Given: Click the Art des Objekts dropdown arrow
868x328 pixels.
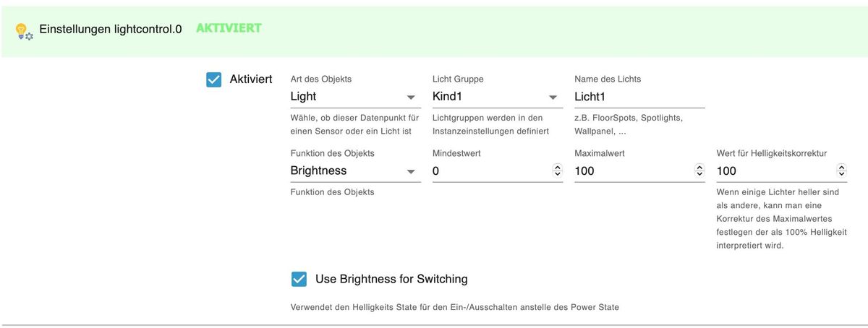Looking at the screenshot, I should (411, 97).
